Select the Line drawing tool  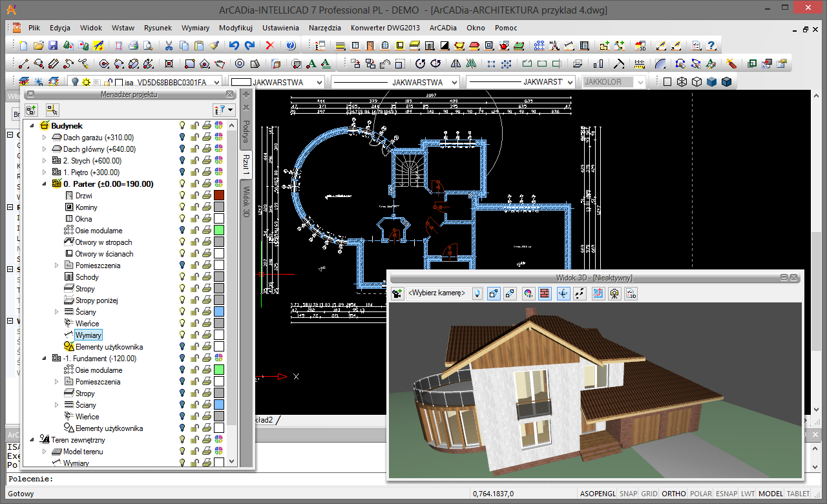click(23, 64)
